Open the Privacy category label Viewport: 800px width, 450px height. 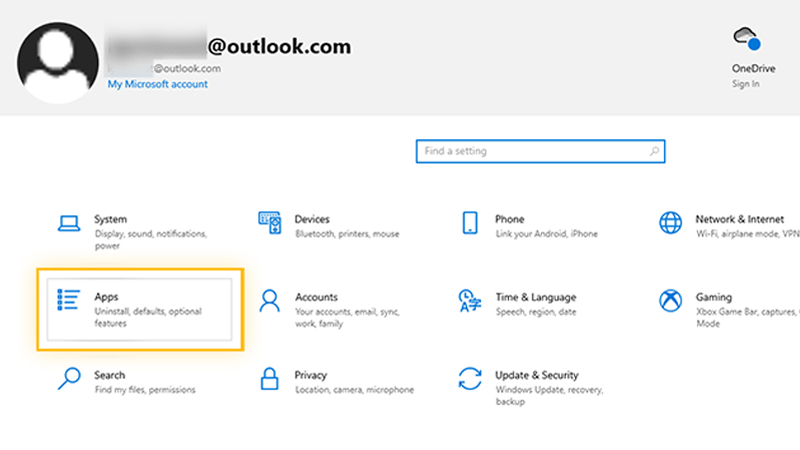pyautogui.click(x=310, y=375)
